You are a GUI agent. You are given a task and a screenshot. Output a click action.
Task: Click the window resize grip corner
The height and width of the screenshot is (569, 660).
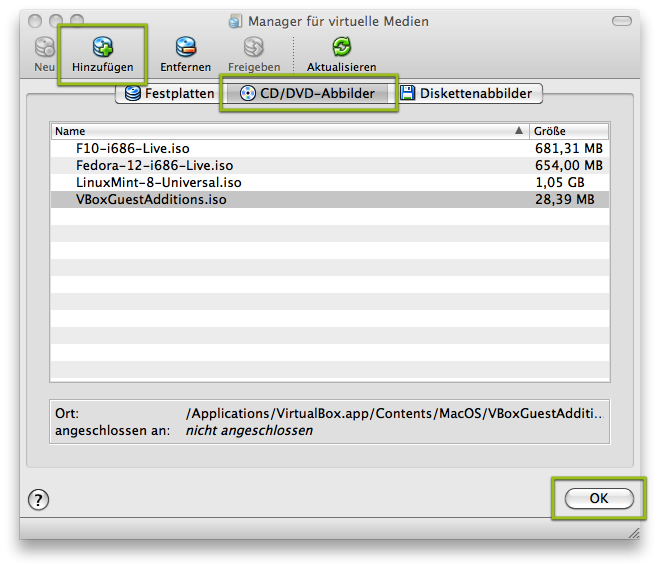634,533
